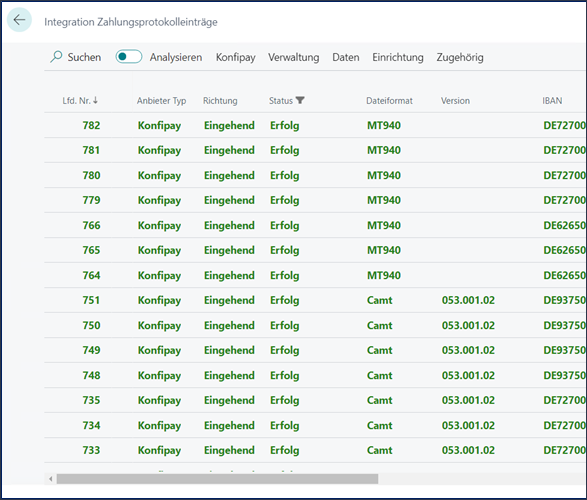Sort by the Dateiformat column header
The height and width of the screenshot is (500, 587).
pos(389,101)
